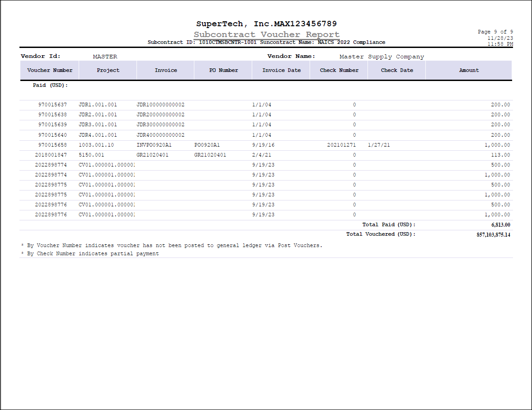Click voucher number 2018001847

(51, 155)
